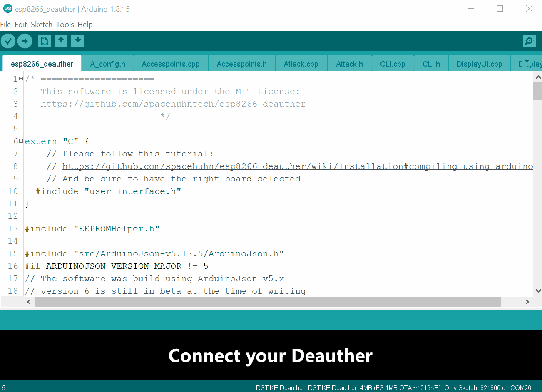Click the Upload arrow button
The width and height of the screenshot is (542, 392).
pyautogui.click(x=25, y=41)
